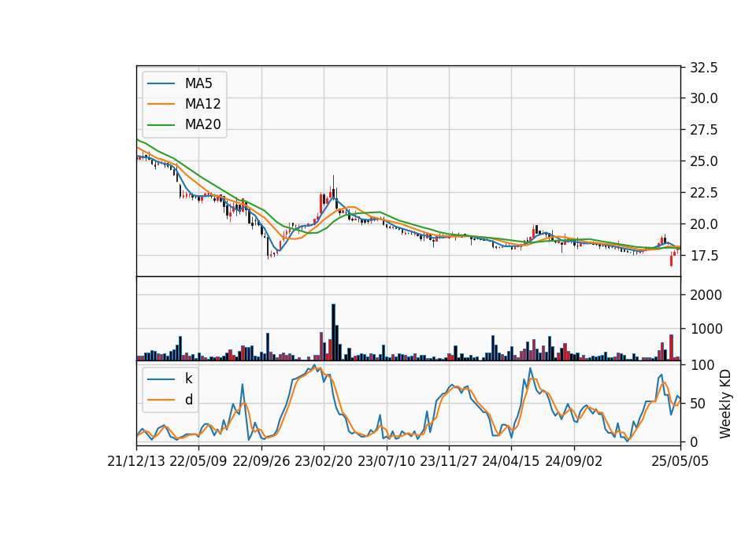The height and width of the screenshot is (543, 756).
Task: Click the blue k legend line sample
Action: pyautogui.click(x=161, y=379)
